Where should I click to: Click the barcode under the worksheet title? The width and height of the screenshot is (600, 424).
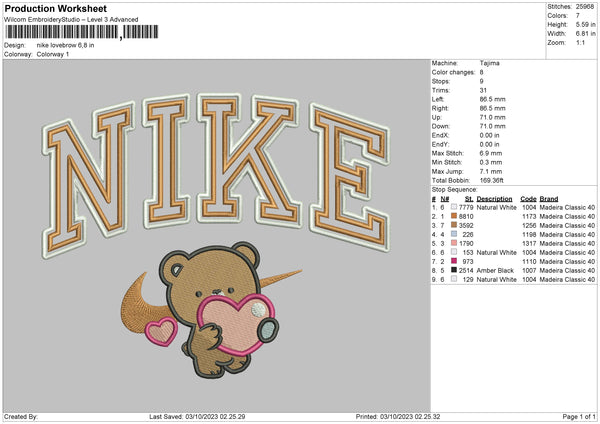click(81, 32)
